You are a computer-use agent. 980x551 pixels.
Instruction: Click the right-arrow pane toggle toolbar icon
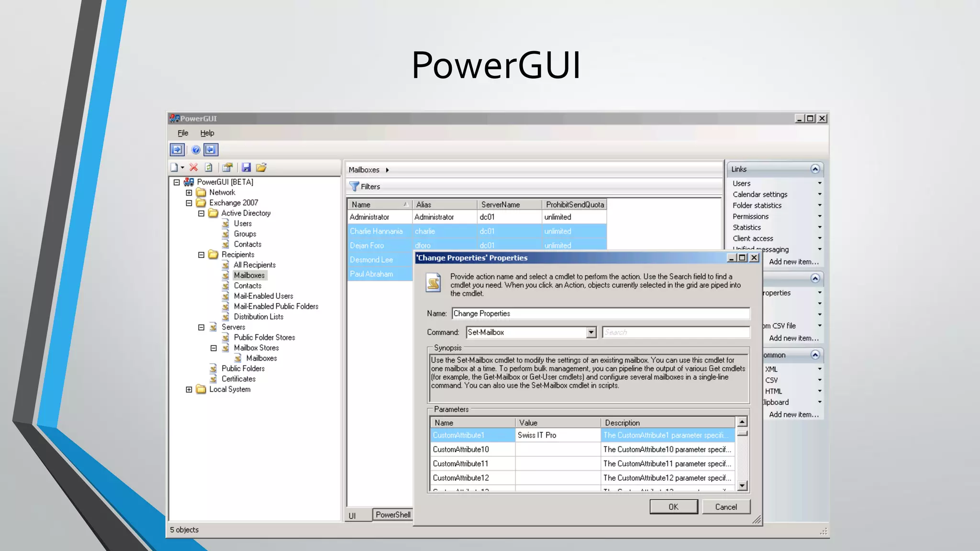[x=177, y=150]
